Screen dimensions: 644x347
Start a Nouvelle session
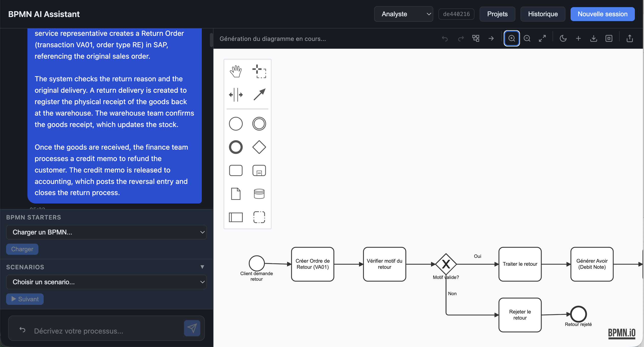(603, 14)
